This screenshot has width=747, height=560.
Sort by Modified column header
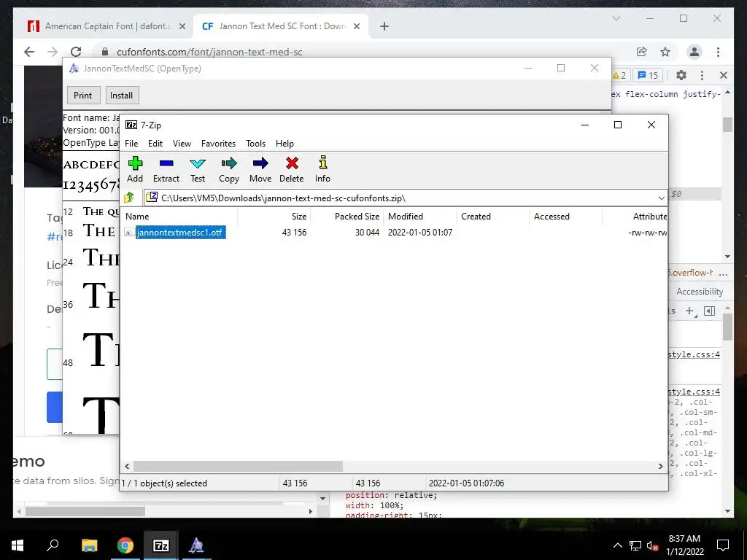click(406, 216)
